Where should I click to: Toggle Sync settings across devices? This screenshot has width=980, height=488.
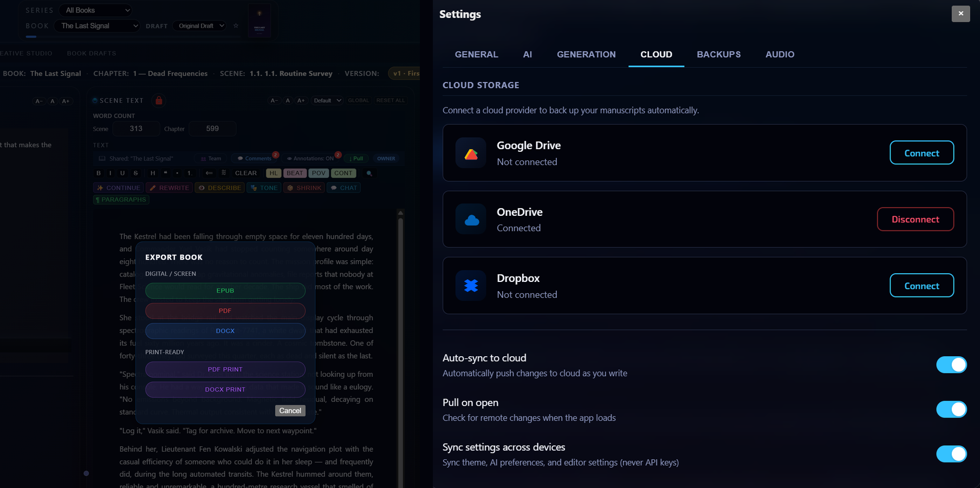coord(951,454)
